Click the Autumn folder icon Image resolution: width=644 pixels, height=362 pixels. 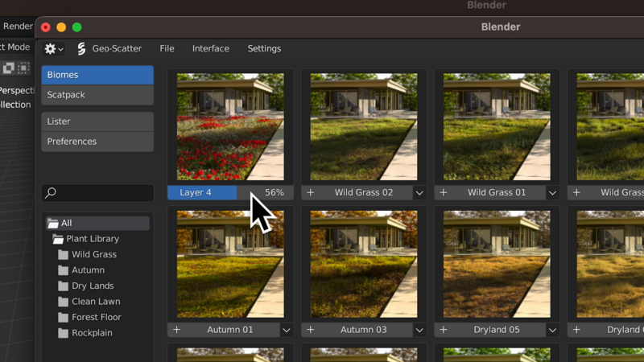tap(63, 270)
